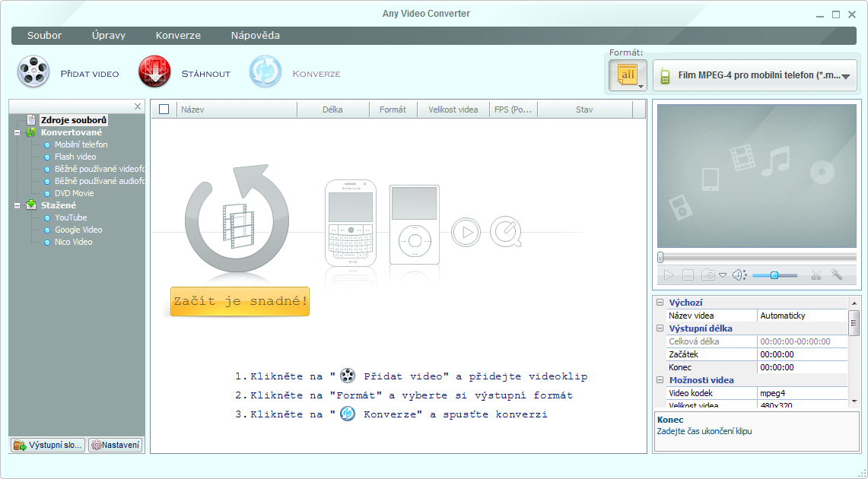This screenshot has height=479, width=868.
Task: Open the Film MPEG-4 output format dropdown
Action: (x=755, y=75)
